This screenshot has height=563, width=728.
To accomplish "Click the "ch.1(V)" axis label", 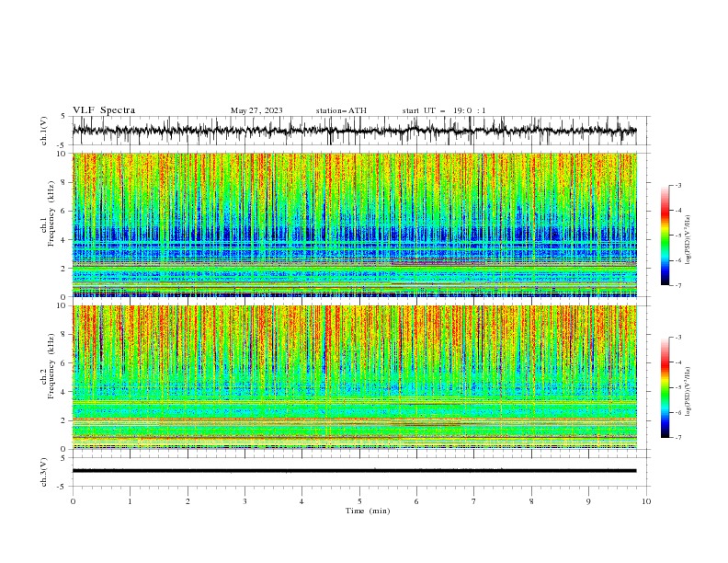I will point(44,131).
